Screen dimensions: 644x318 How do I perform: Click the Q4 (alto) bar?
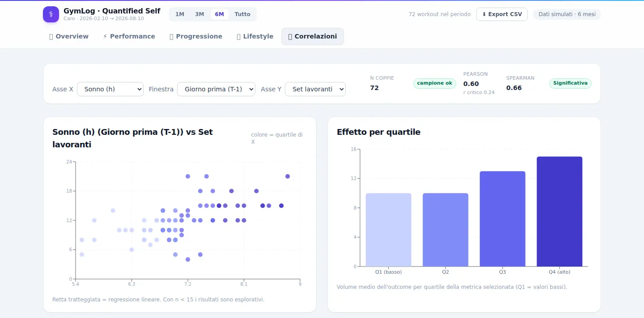tap(559, 211)
